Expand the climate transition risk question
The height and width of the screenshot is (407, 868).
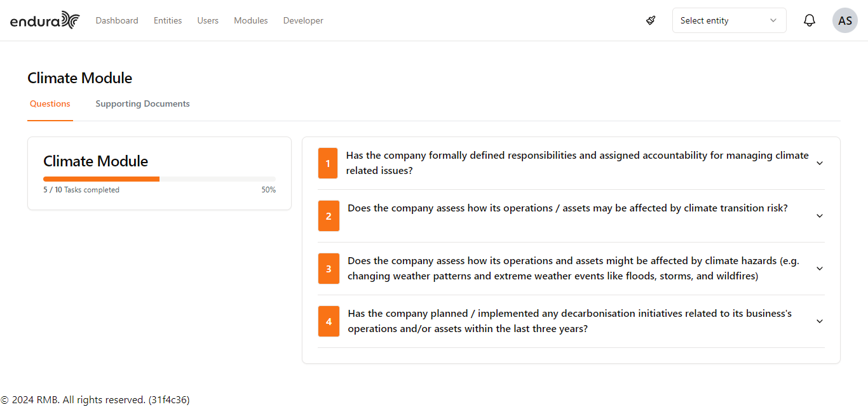point(820,216)
